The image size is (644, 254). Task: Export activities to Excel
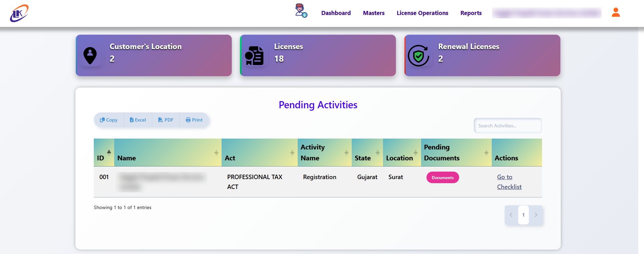tap(138, 120)
